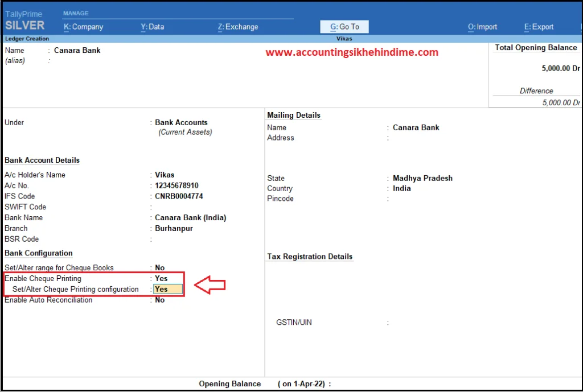Viewport: 583px width, 392px height.
Task: Click the Bank Account Details heading
Action: [42, 160]
